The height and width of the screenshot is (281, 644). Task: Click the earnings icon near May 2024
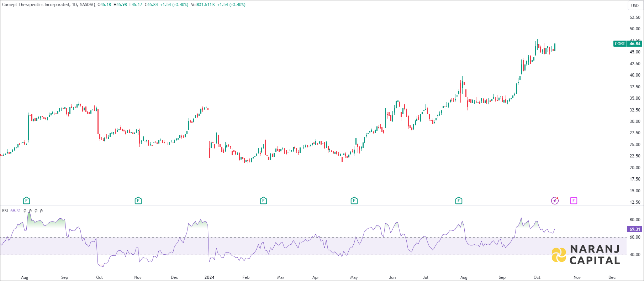[x=354, y=201]
